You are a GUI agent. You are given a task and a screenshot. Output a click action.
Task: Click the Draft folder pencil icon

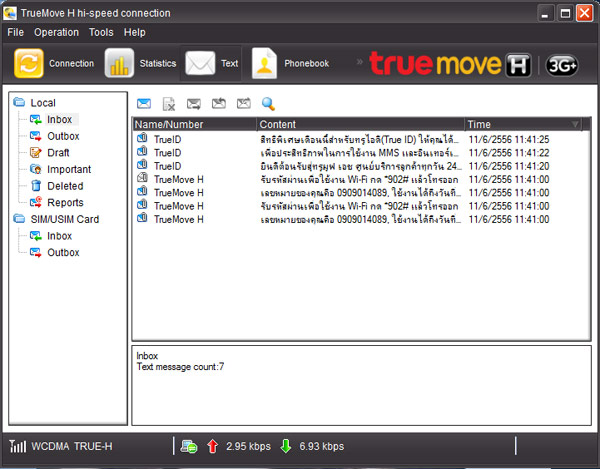tap(36, 153)
